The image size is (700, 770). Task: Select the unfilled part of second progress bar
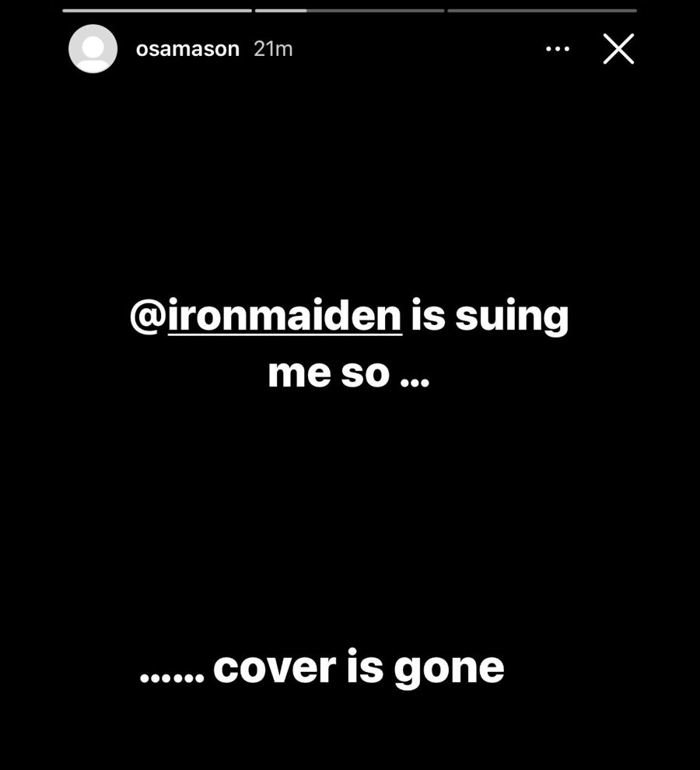tap(376, 10)
